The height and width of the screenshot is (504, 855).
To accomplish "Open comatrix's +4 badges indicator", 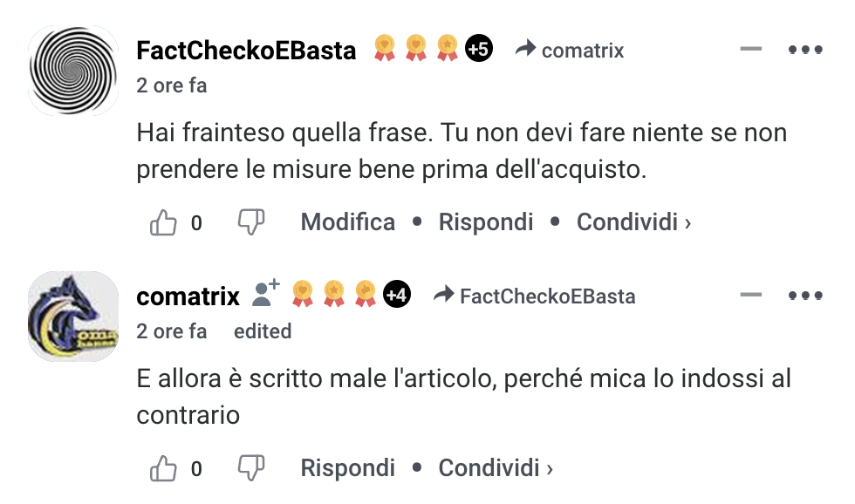I will [397, 294].
